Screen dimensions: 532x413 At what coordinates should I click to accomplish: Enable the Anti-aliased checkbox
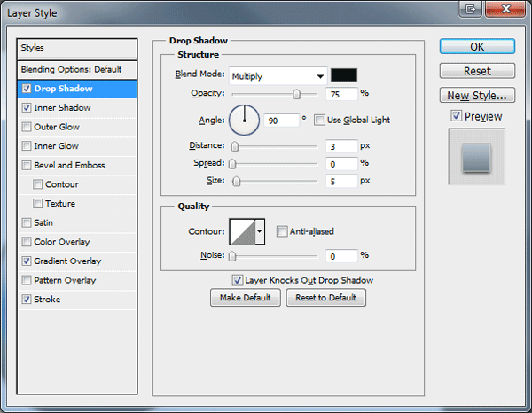[282, 231]
